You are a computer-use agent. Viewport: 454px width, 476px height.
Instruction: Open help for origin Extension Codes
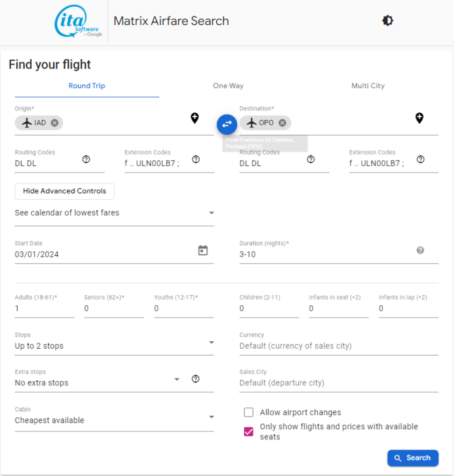196,159
